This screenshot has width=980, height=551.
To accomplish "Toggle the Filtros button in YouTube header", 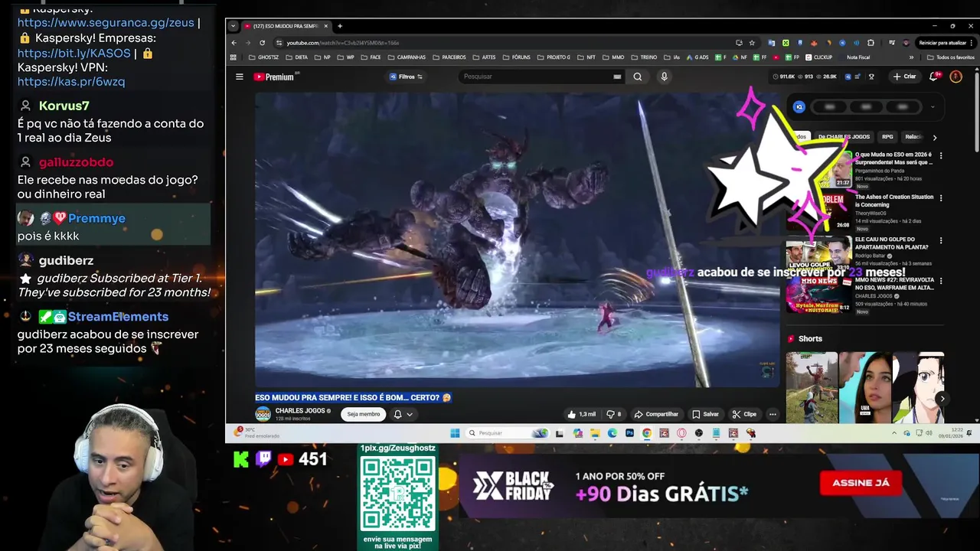I will [405, 77].
